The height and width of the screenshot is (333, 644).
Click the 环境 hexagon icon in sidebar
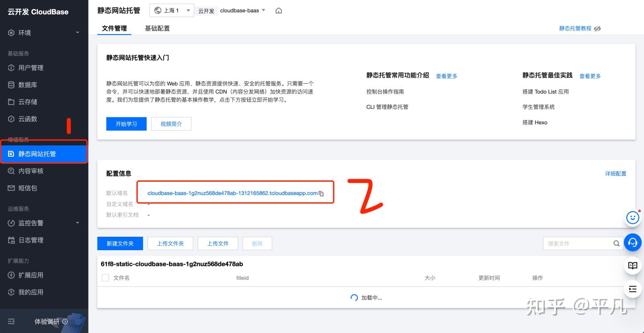tap(11, 33)
